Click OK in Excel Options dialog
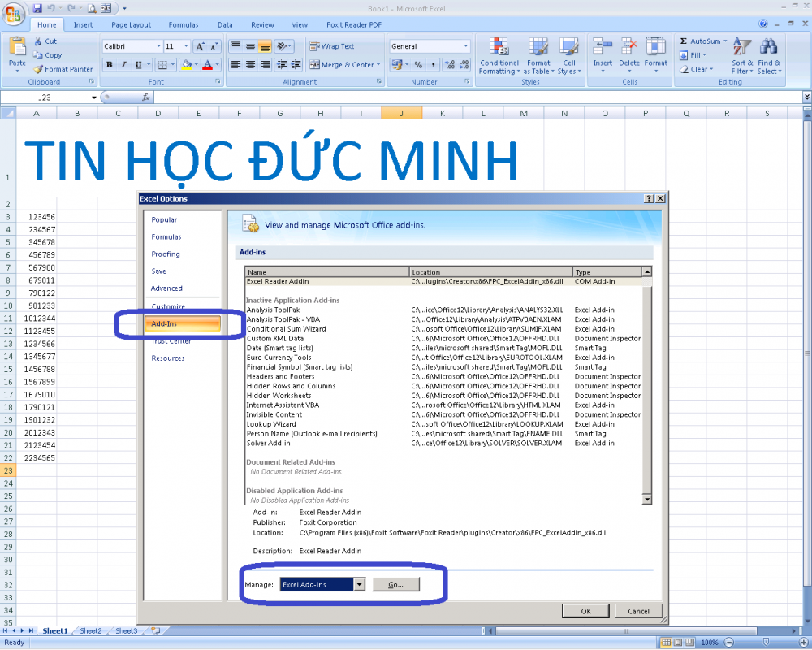 pos(585,611)
